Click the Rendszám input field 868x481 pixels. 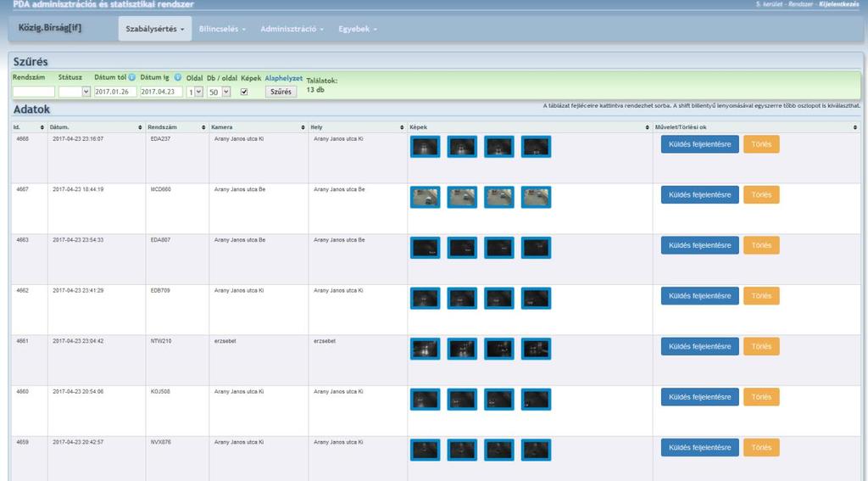(x=34, y=92)
